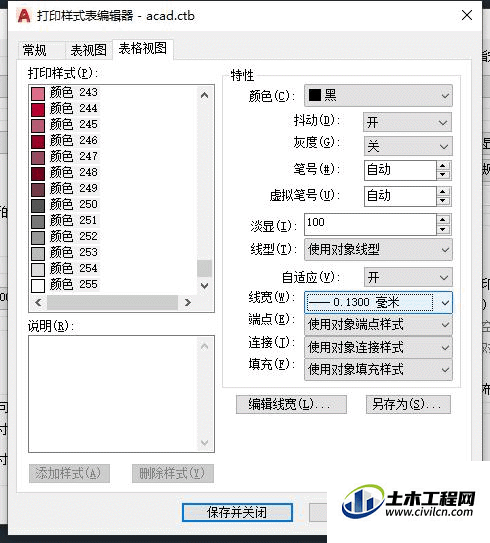Decrease the 笔号(#) value with down arrow
This screenshot has width=490, height=543.
click(443, 175)
